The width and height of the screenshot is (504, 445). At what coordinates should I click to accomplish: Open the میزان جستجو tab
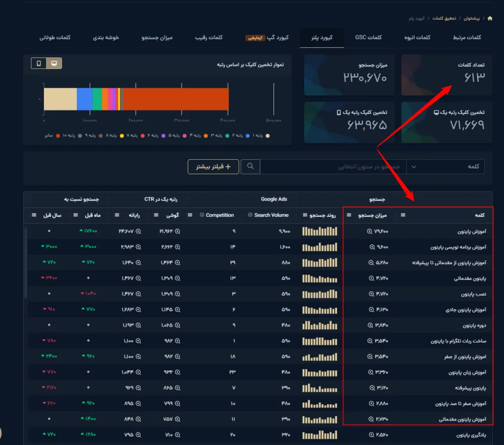click(x=157, y=37)
